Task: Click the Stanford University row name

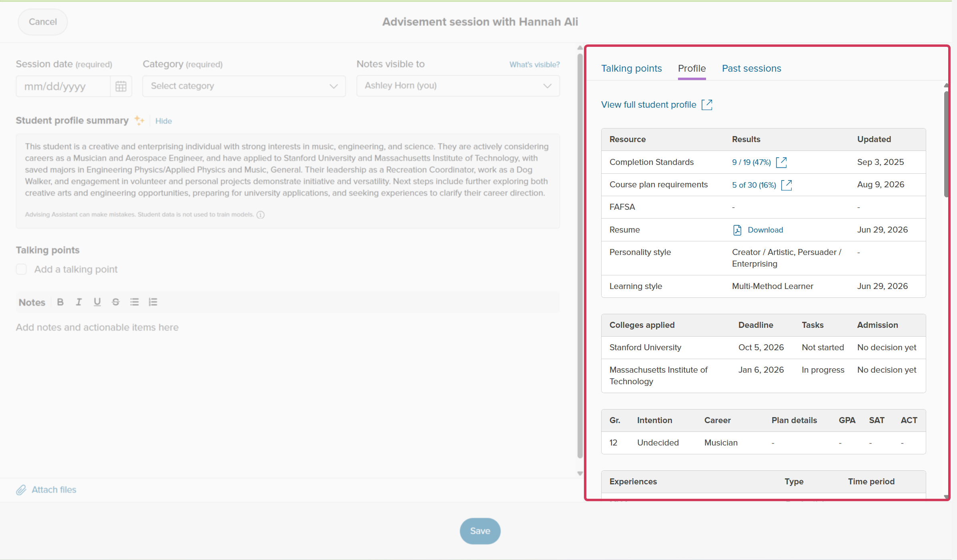Action: tap(645, 347)
